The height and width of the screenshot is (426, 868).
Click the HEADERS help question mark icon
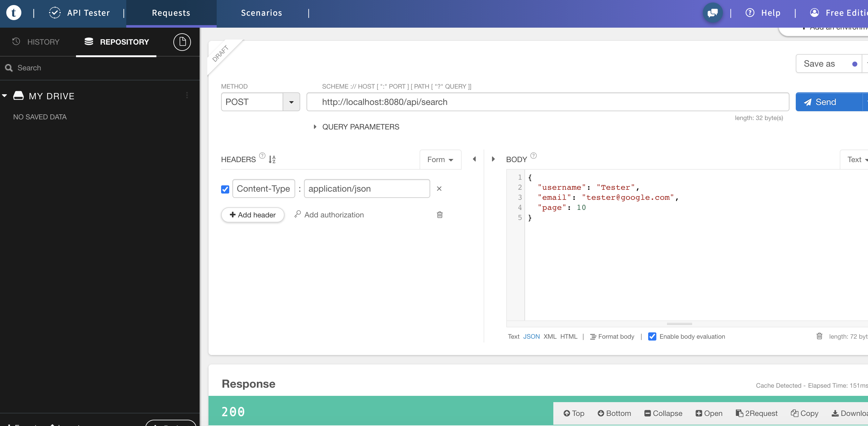[262, 156]
